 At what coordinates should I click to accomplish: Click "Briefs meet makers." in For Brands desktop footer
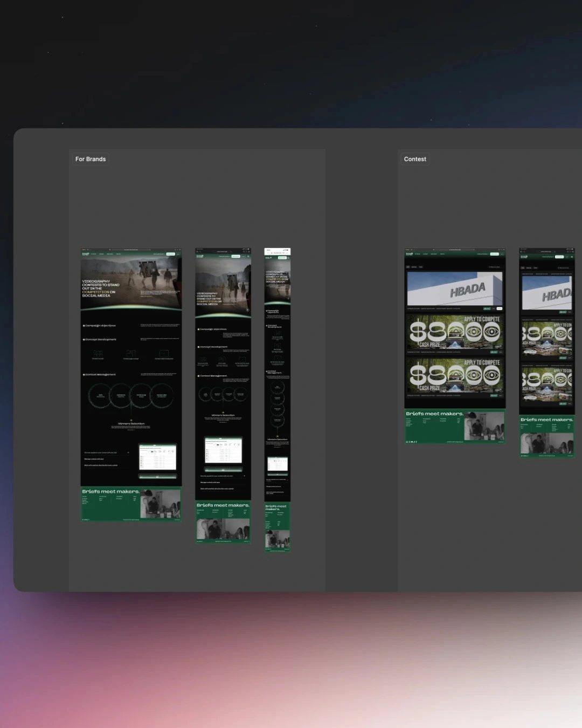pyautogui.click(x=111, y=492)
